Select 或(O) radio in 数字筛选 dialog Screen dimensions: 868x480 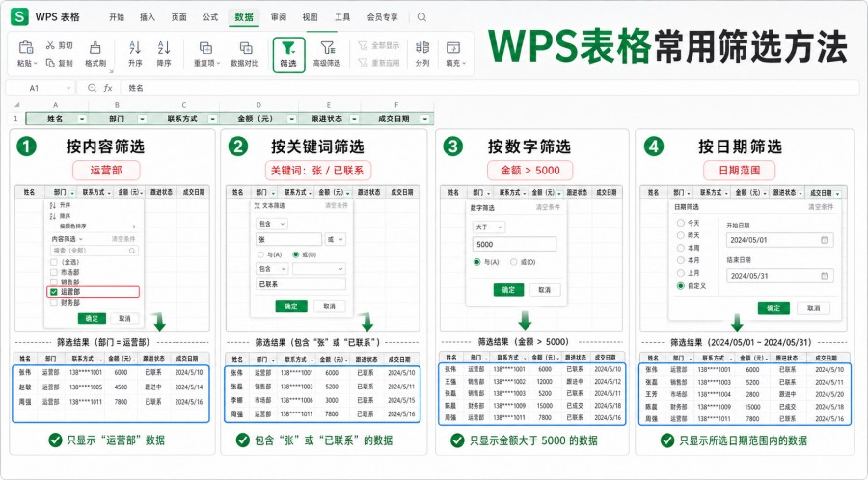514,262
